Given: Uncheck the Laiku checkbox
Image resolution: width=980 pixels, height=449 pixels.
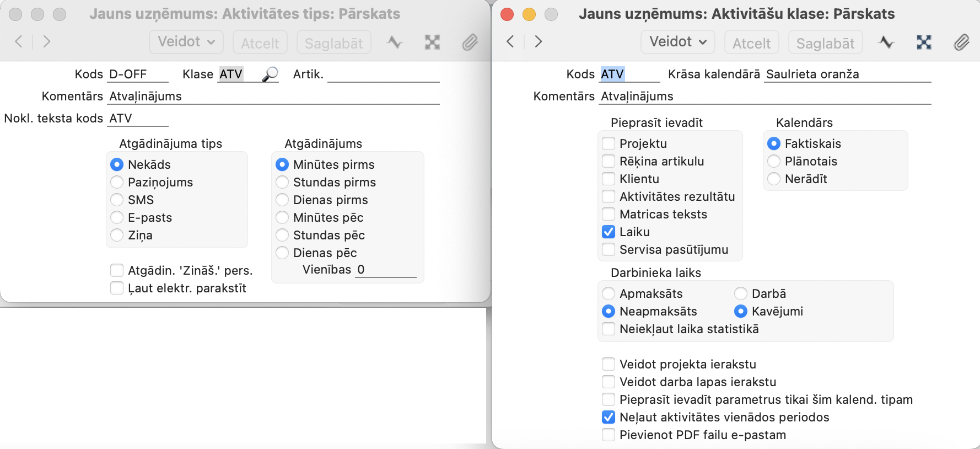Looking at the screenshot, I should pos(609,232).
